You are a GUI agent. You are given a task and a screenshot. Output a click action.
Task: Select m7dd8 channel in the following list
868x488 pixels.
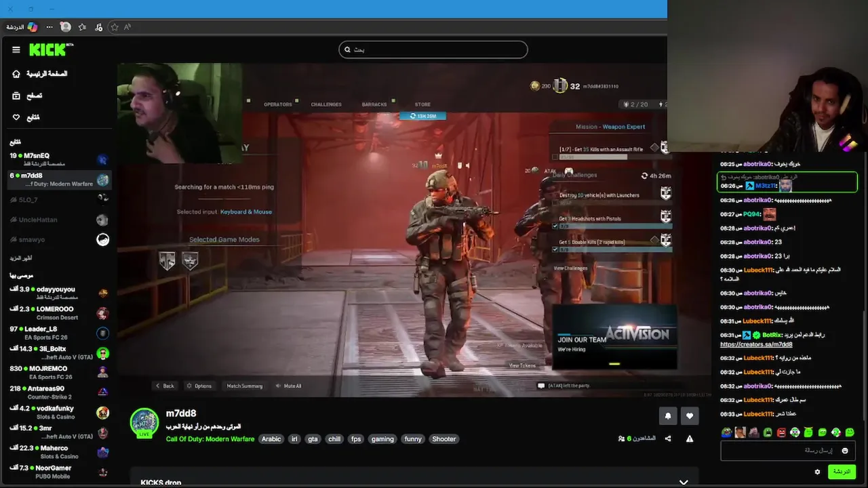[x=60, y=180]
